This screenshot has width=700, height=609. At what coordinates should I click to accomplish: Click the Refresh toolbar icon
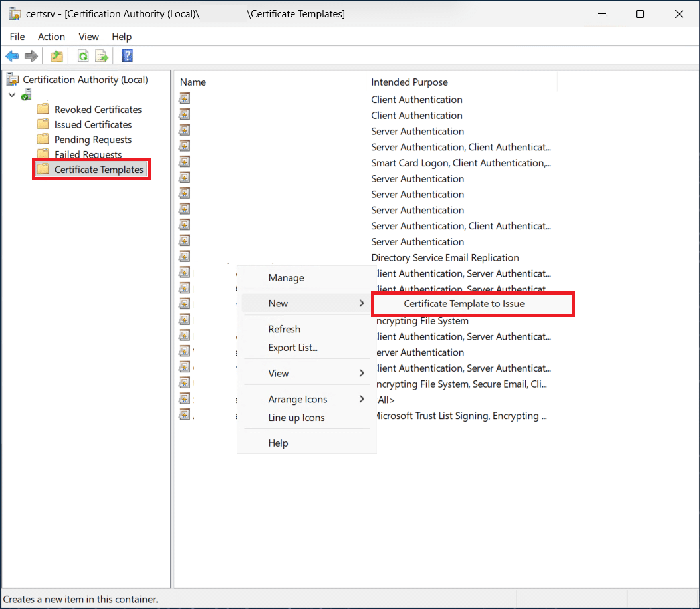click(83, 57)
